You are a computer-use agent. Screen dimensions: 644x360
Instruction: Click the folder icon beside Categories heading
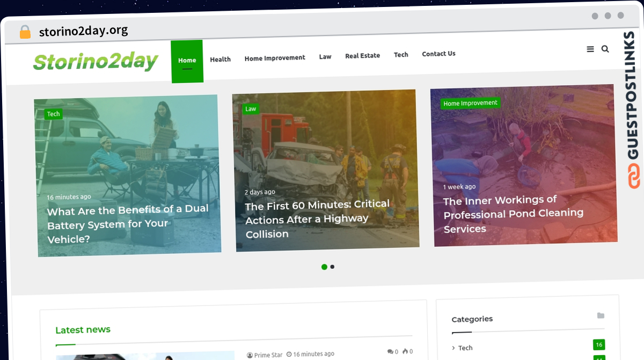(x=601, y=315)
